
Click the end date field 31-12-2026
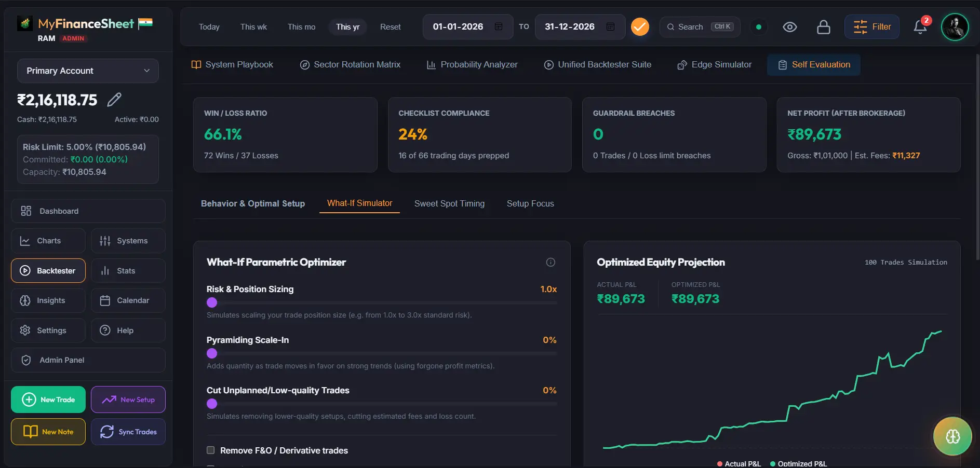(x=580, y=26)
